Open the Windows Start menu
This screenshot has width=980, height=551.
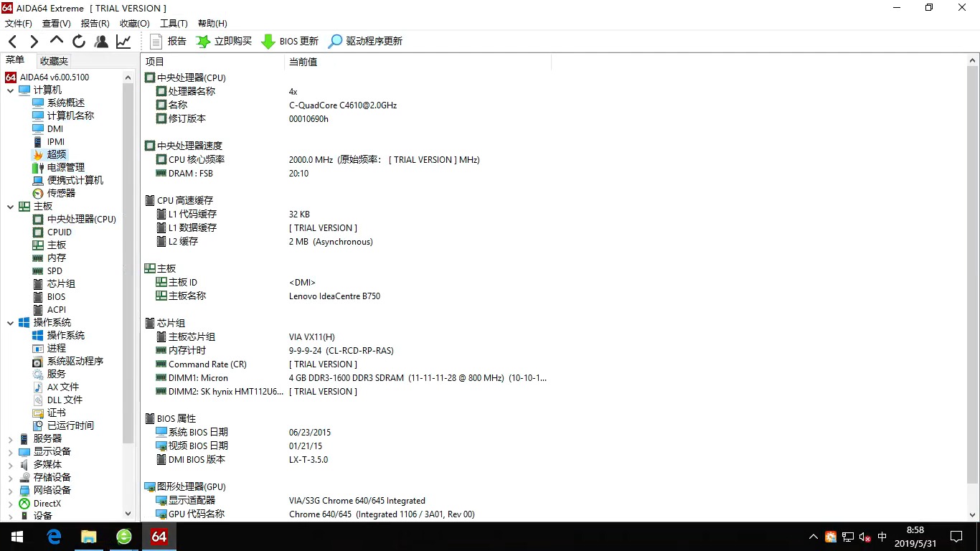[17, 537]
